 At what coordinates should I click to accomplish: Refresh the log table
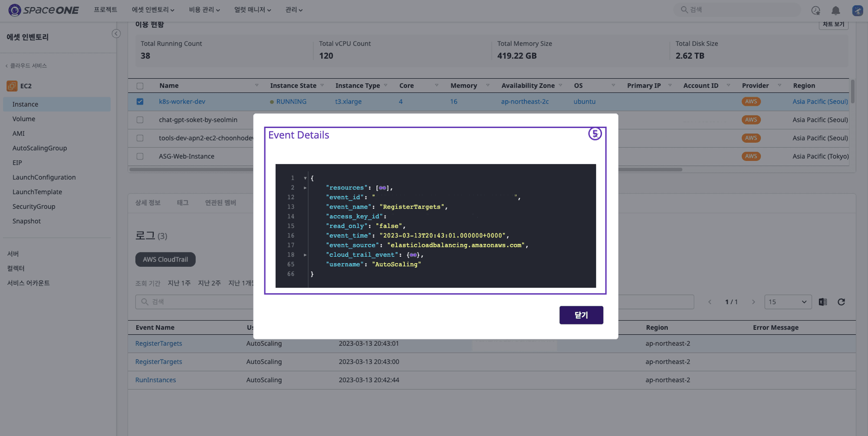point(841,302)
